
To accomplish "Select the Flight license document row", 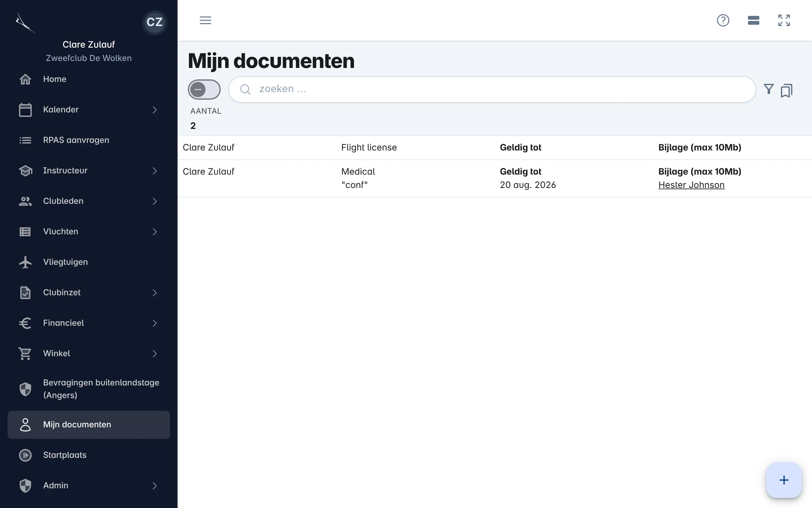I will click(x=494, y=148).
